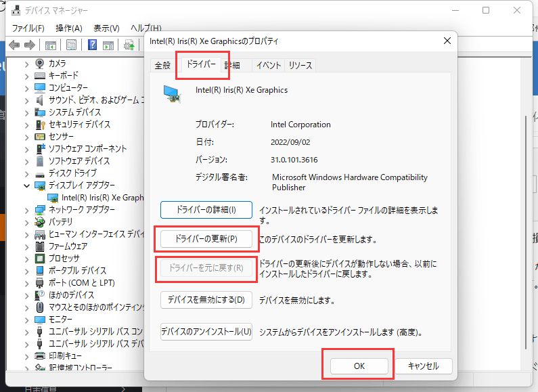Click デバイスを無効にする(D) button

(x=206, y=299)
